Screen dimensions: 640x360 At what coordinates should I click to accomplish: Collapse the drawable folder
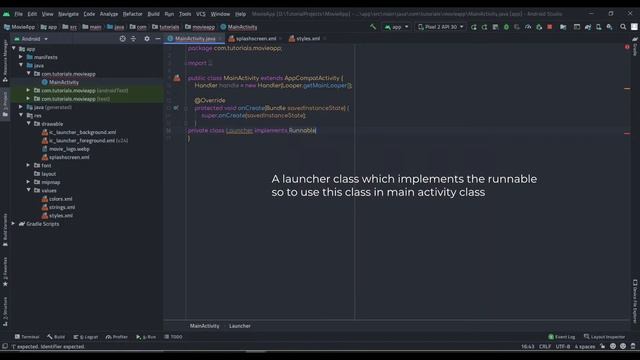28,124
